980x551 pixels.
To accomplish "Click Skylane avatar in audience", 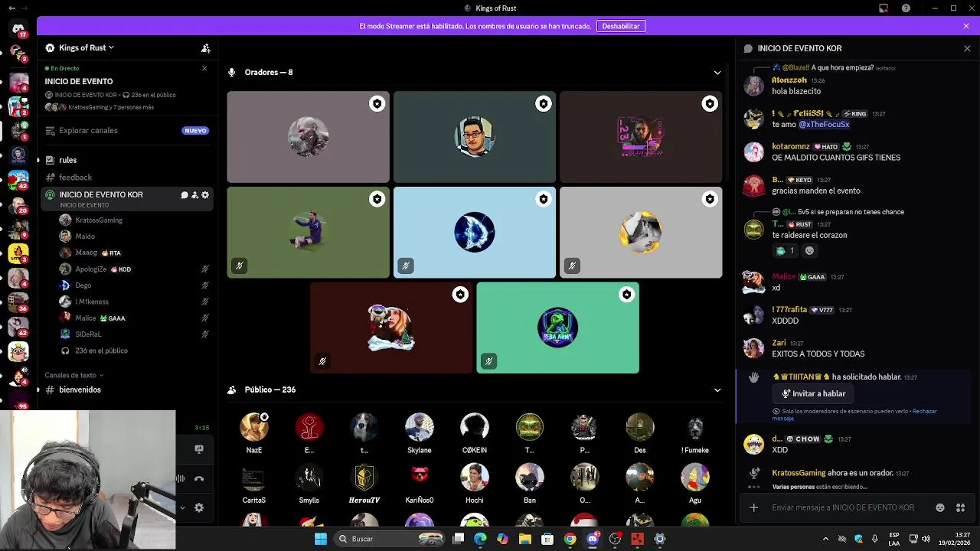I will (420, 427).
